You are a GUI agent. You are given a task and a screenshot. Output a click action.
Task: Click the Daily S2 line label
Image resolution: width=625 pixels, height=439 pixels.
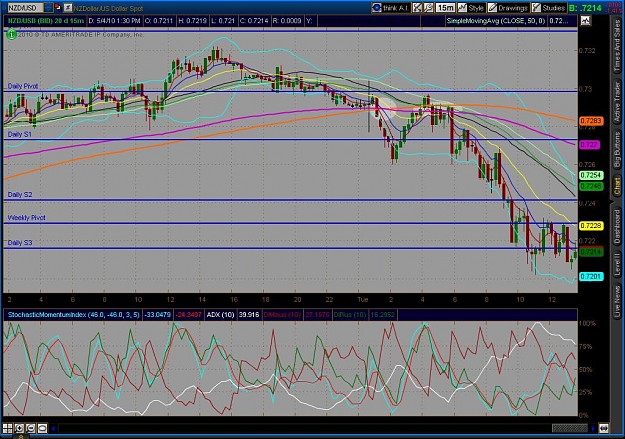(20, 195)
